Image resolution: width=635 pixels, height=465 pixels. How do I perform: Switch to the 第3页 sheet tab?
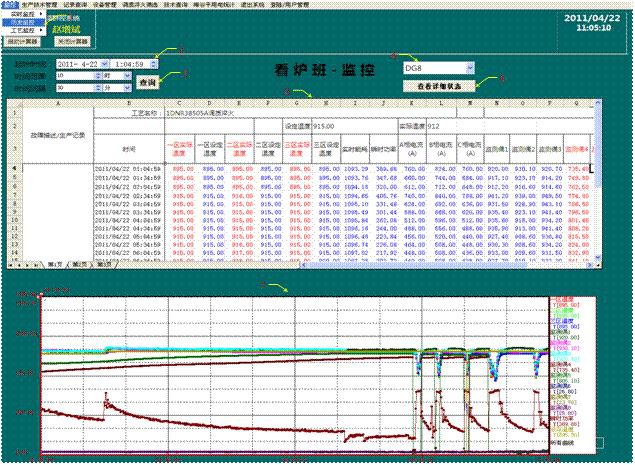coord(105,263)
